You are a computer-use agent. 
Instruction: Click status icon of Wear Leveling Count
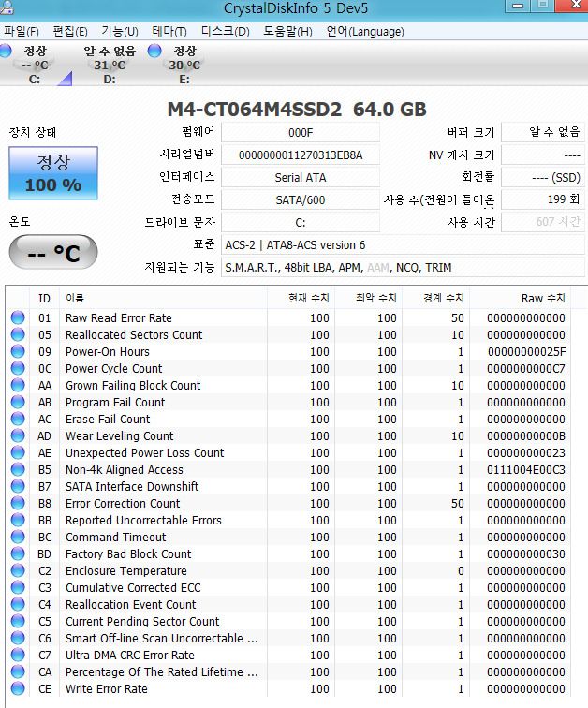click(x=18, y=435)
